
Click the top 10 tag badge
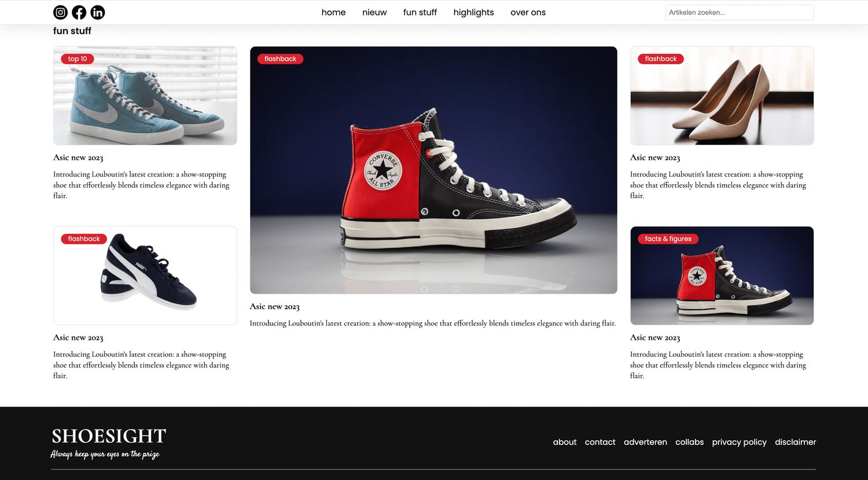[78, 58]
